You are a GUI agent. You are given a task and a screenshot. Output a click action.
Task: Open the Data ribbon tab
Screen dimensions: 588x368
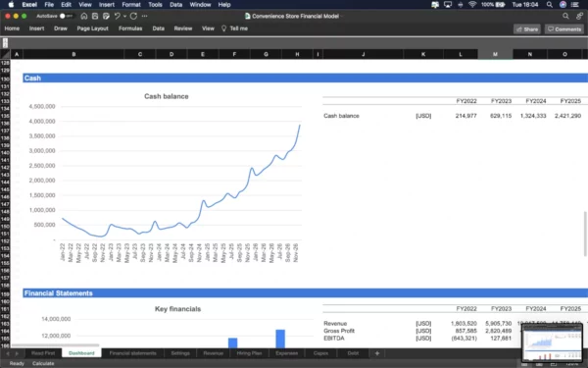[x=158, y=28]
